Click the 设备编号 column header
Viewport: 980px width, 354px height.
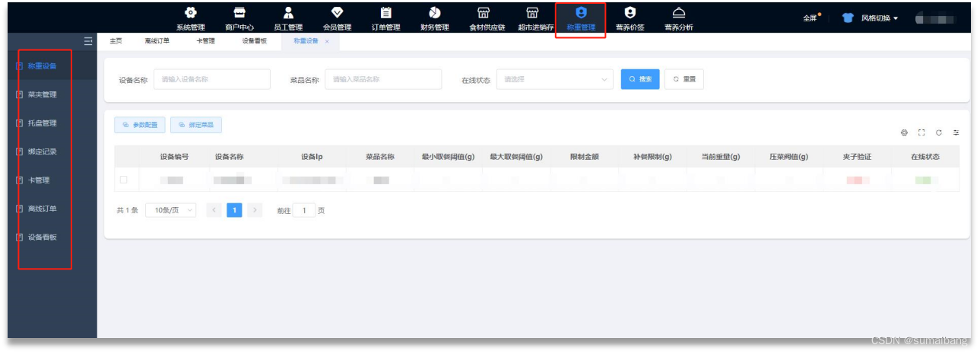(174, 157)
